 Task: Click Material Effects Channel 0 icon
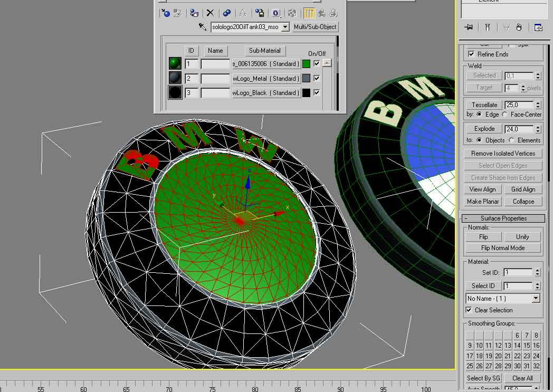click(276, 13)
